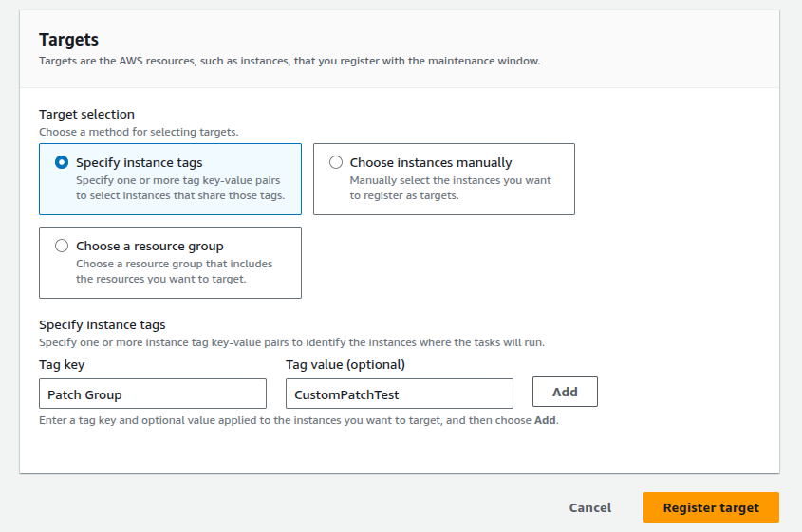Click the Targets section heading
802x532 pixels.
tap(69, 40)
